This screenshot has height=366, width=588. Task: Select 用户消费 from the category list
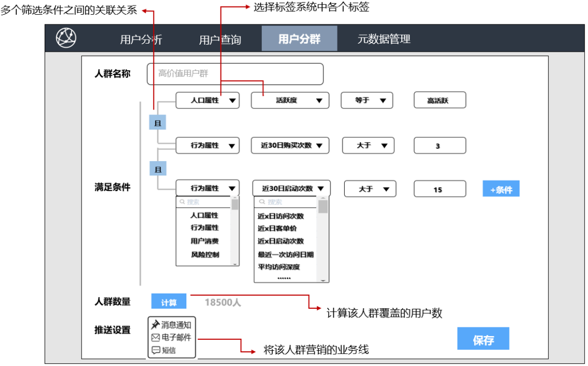click(x=204, y=241)
